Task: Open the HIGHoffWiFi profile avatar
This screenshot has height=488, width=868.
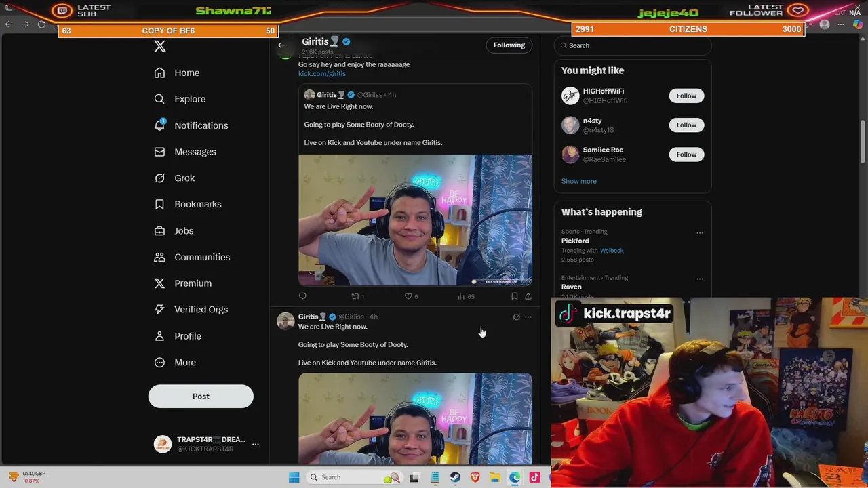Action: click(570, 96)
